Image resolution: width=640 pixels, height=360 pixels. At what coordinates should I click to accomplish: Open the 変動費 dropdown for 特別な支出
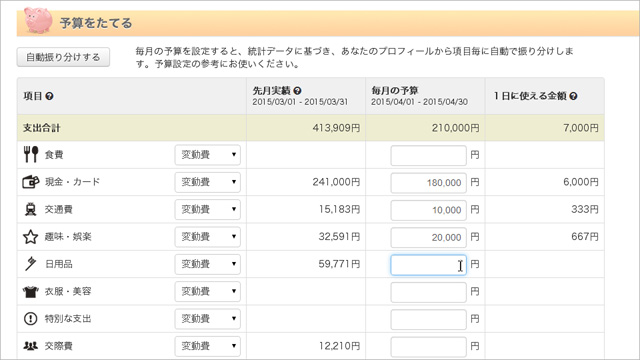click(208, 319)
